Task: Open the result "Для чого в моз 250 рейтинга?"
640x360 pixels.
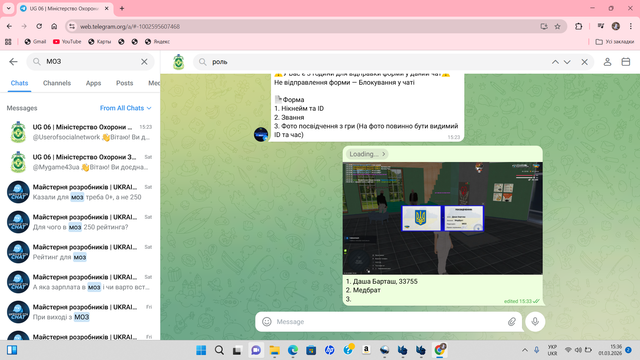Action: (x=80, y=222)
